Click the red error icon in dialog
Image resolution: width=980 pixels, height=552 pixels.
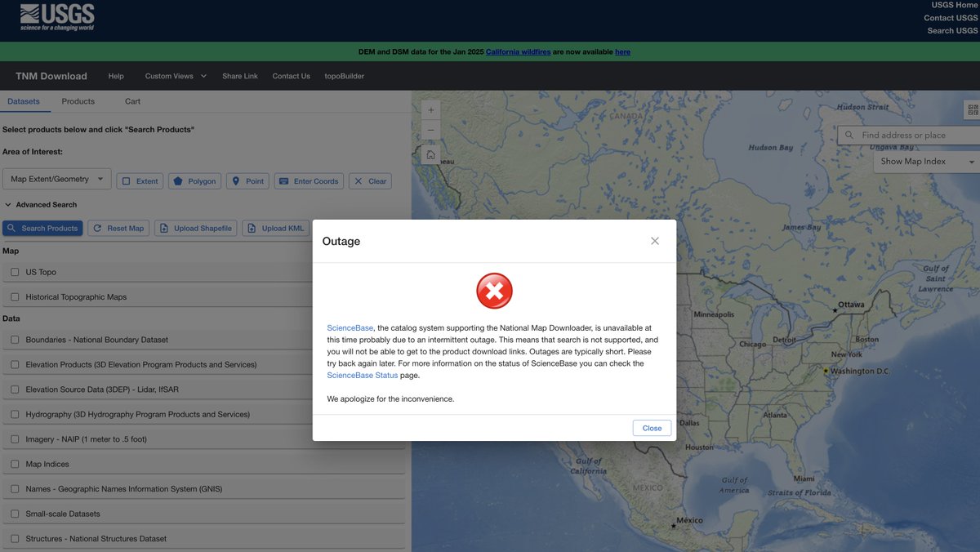(x=494, y=291)
